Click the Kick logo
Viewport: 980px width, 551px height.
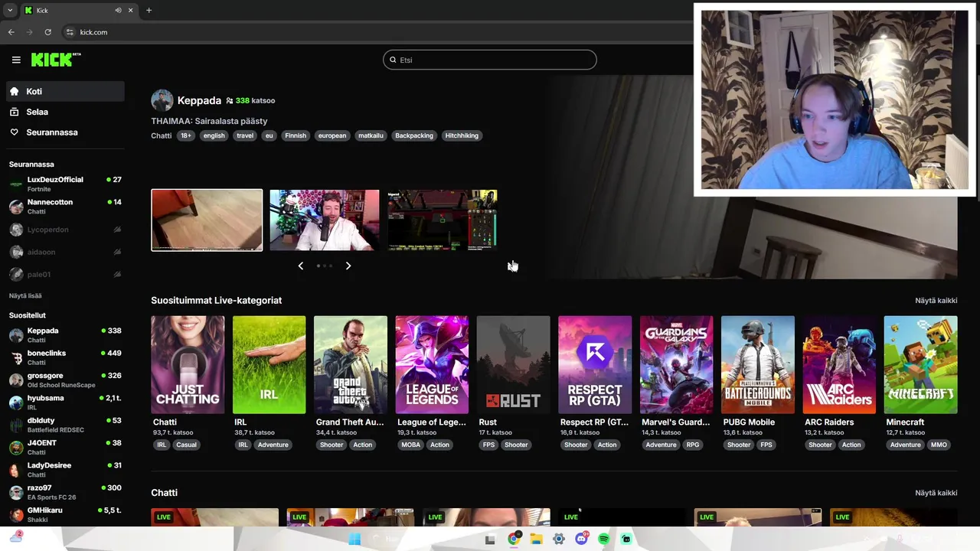click(x=56, y=60)
